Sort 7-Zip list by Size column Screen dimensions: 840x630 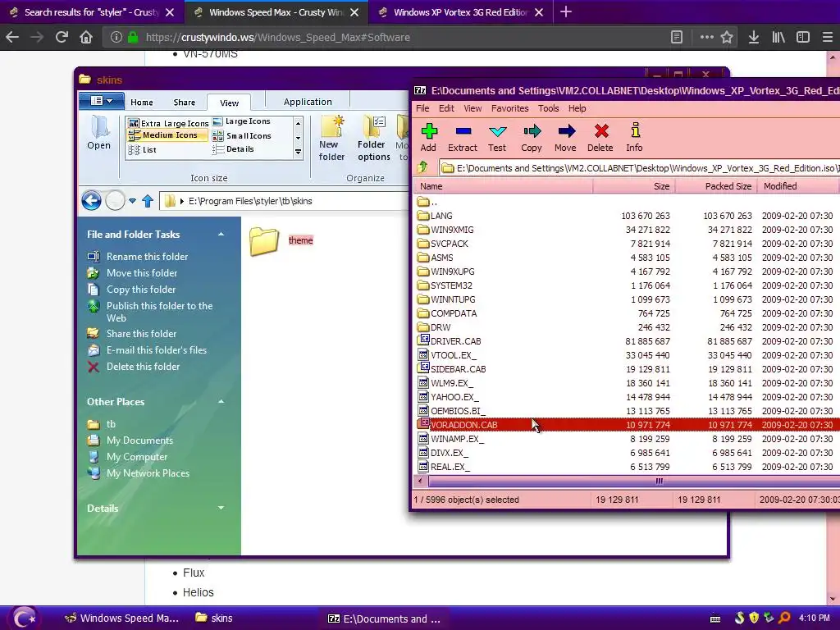[x=634, y=186]
